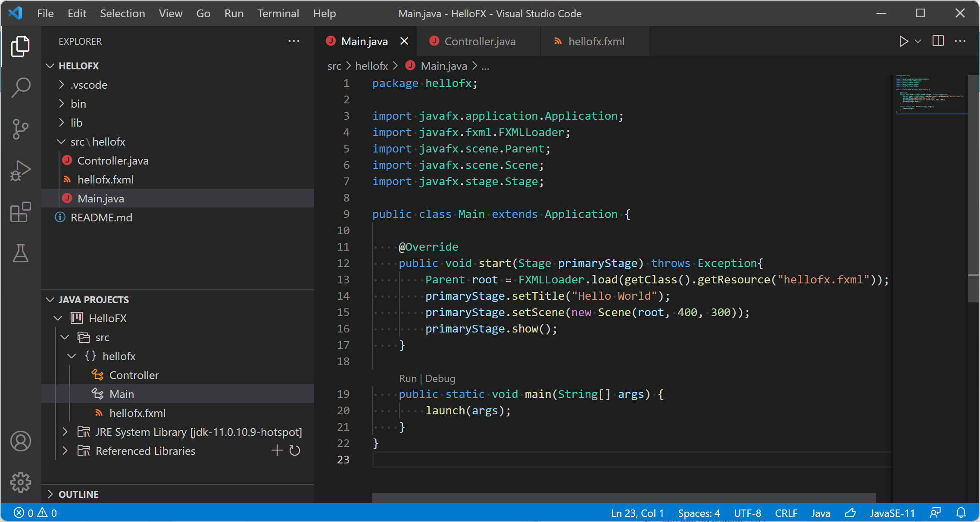This screenshot has height=522, width=980.
Task: Open the Manage gear menu
Action: point(20,482)
